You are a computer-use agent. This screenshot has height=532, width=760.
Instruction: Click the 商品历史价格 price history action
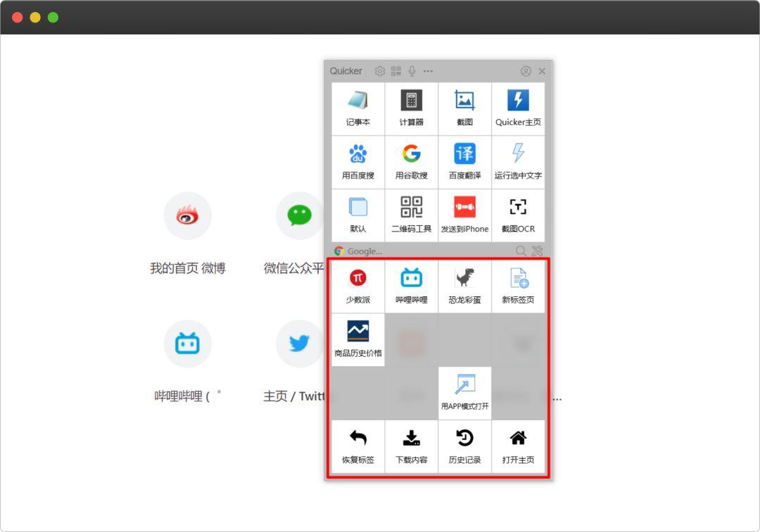(358, 340)
